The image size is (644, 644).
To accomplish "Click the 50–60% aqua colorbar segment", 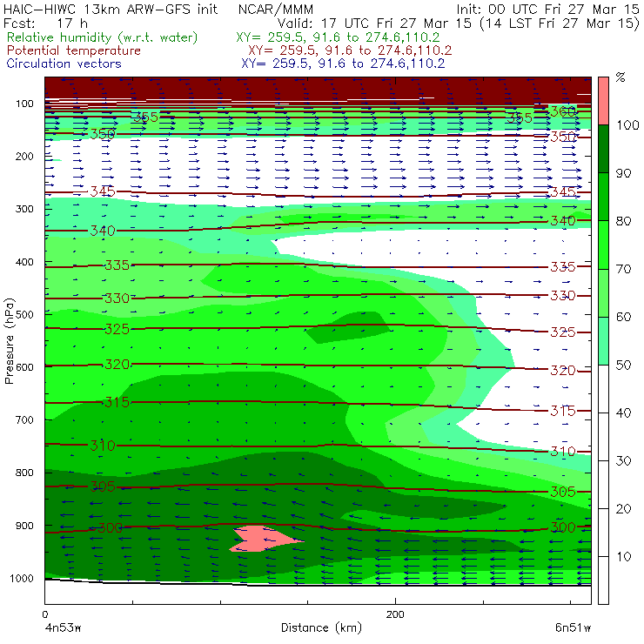I will [603, 341].
